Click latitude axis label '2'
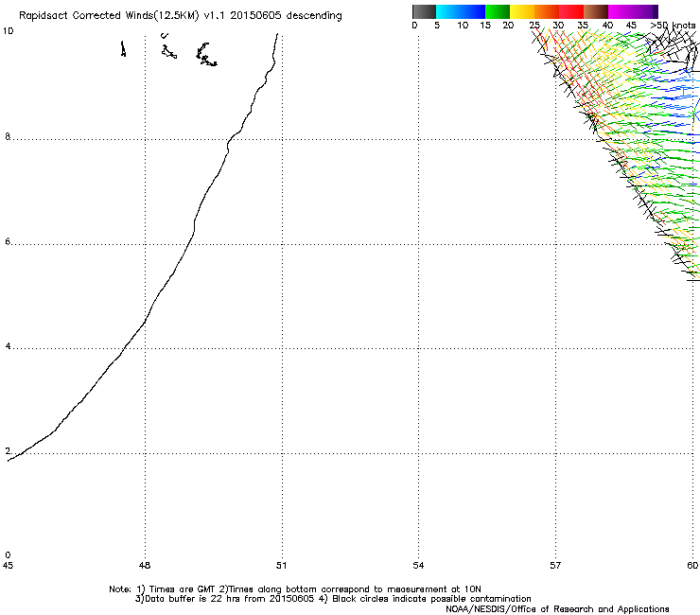Image resolution: width=700 pixels, height=615 pixels. 8,451
